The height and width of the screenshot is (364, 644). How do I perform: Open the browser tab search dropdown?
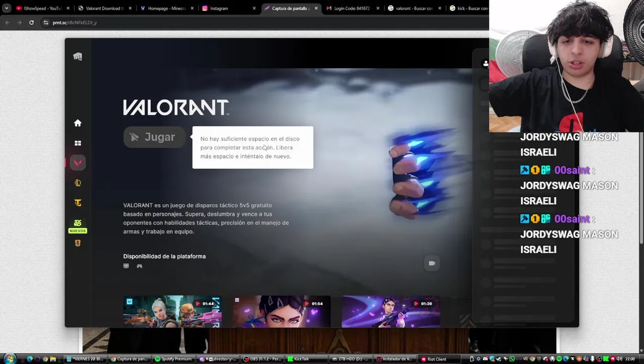(x=6, y=8)
